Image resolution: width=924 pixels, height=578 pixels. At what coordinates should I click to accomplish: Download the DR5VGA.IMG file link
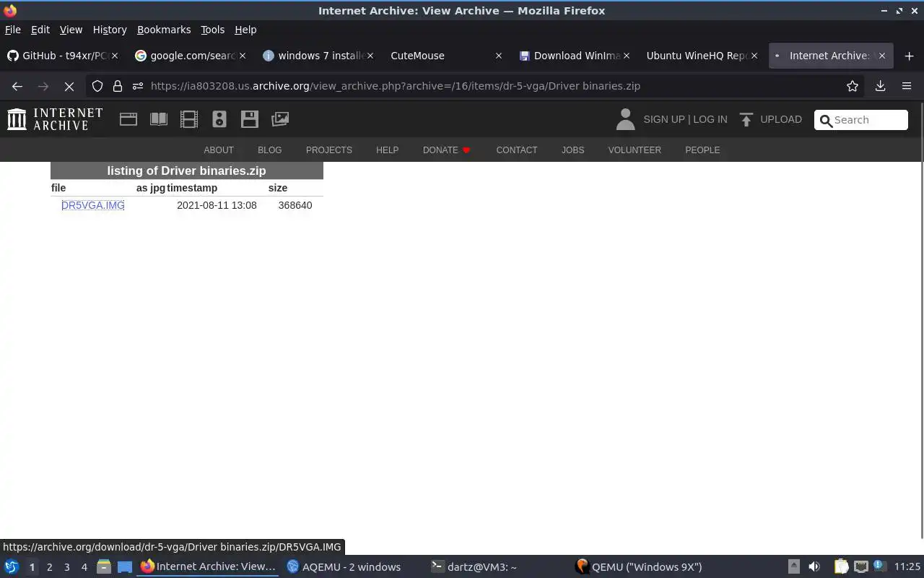(x=93, y=205)
